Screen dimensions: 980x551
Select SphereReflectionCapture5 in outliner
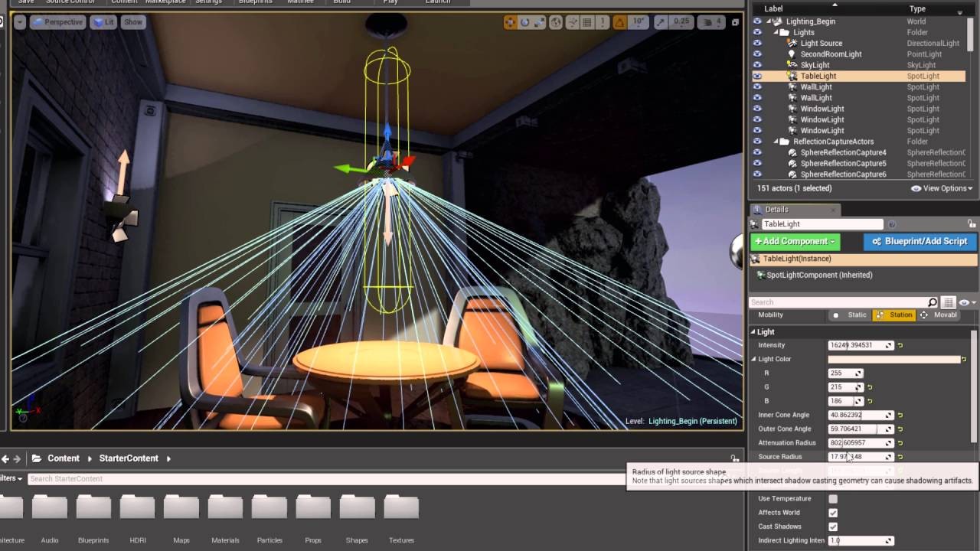[x=843, y=163]
